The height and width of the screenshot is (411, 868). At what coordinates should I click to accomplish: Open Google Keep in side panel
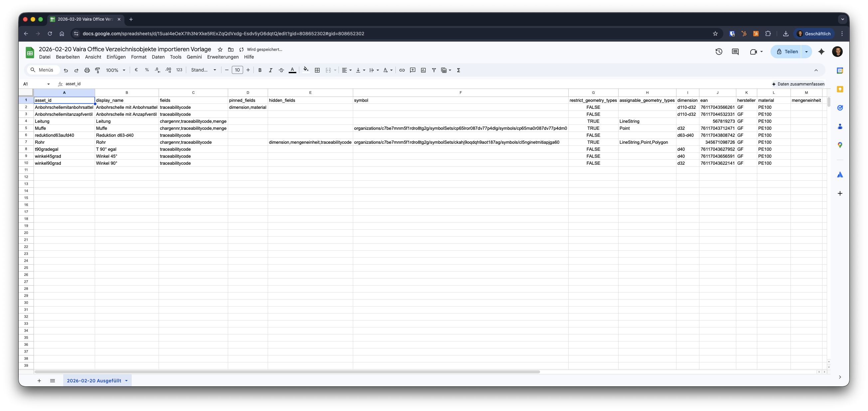click(840, 89)
